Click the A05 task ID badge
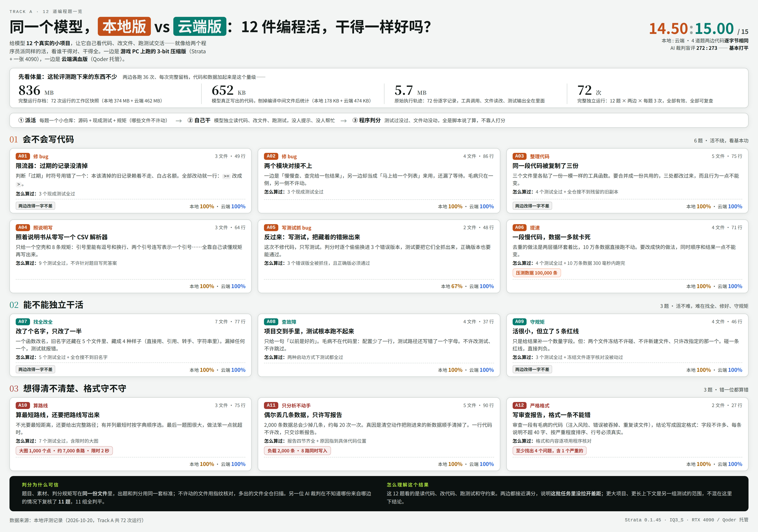Viewport: 758px width, 532px height. click(x=271, y=227)
